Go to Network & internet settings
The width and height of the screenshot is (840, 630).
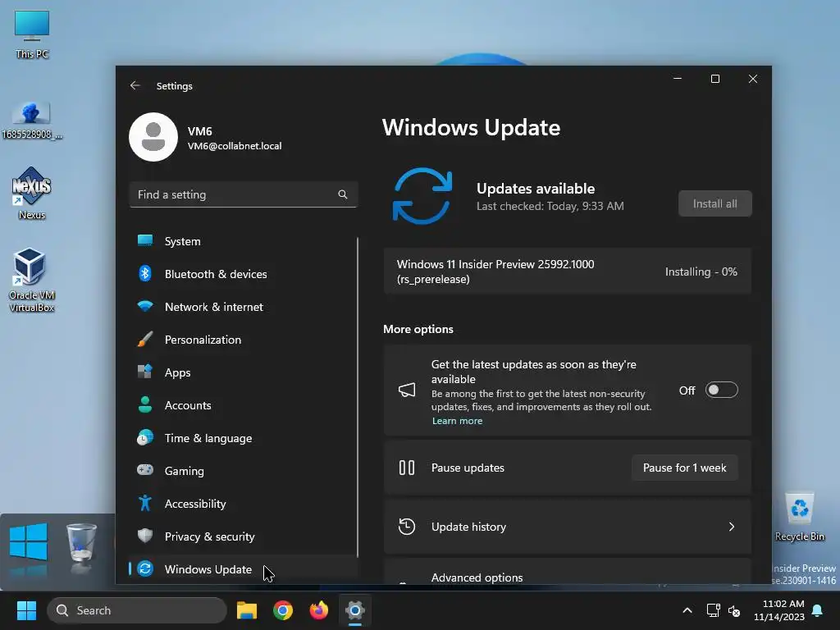(243, 307)
